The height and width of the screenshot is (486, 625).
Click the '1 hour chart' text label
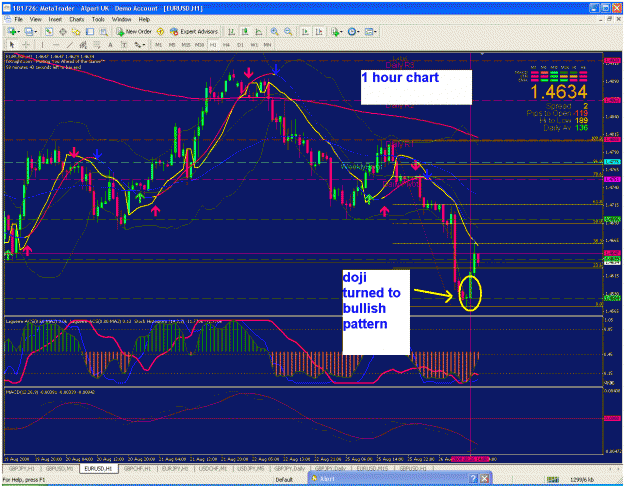click(x=400, y=77)
